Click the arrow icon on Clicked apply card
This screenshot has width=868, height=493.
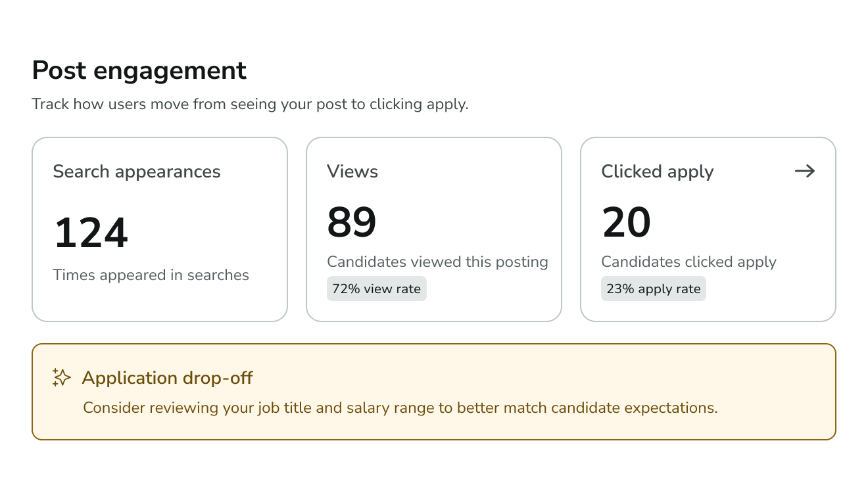805,172
